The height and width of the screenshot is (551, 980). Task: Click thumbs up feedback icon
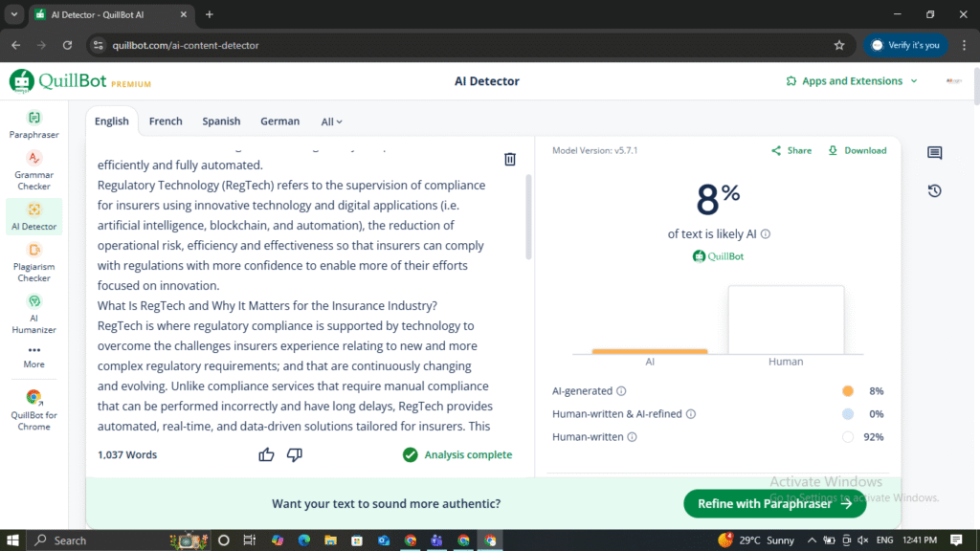(x=267, y=454)
